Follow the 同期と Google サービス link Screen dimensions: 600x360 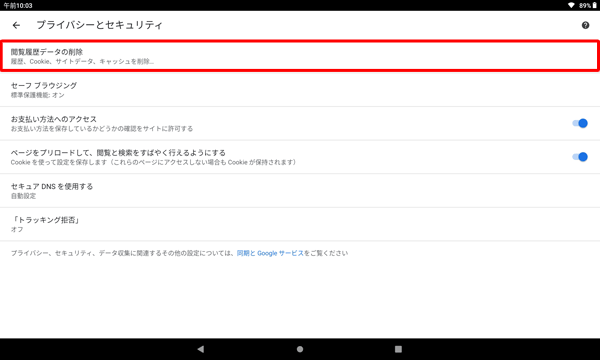tap(270, 253)
